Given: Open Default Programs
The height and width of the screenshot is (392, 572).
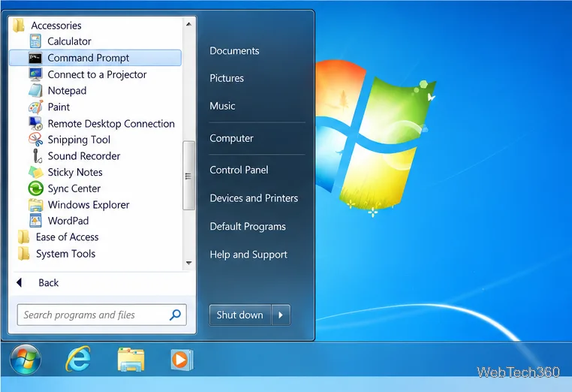Looking at the screenshot, I should point(248,227).
